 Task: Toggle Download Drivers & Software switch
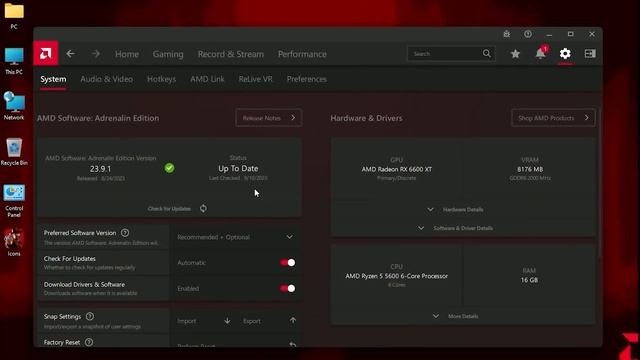[x=287, y=288]
